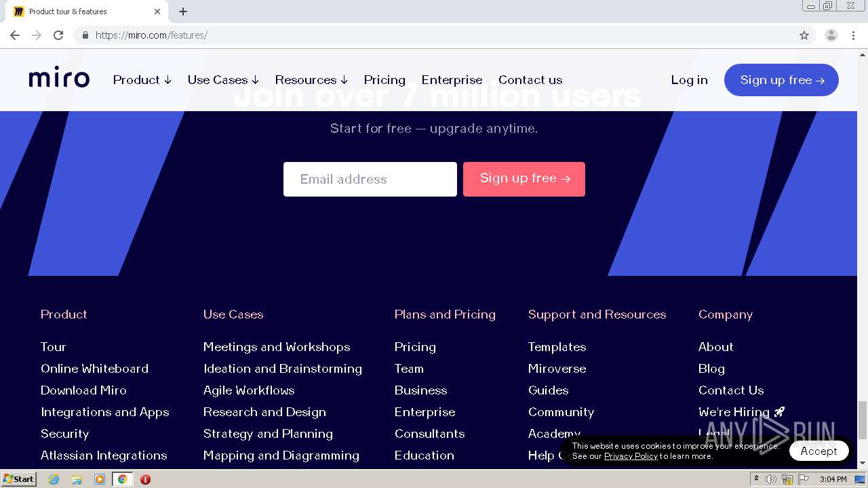Open Security footer link

pos(64,434)
